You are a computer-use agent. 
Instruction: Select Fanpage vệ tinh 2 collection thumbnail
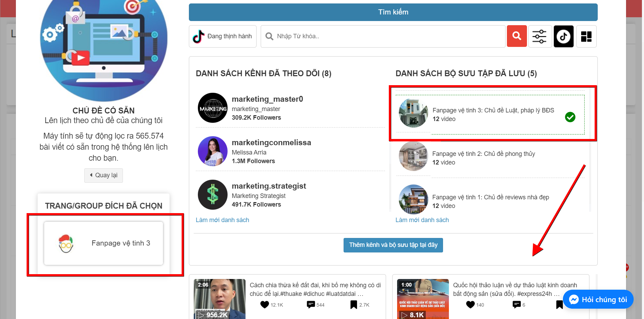pos(413,156)
